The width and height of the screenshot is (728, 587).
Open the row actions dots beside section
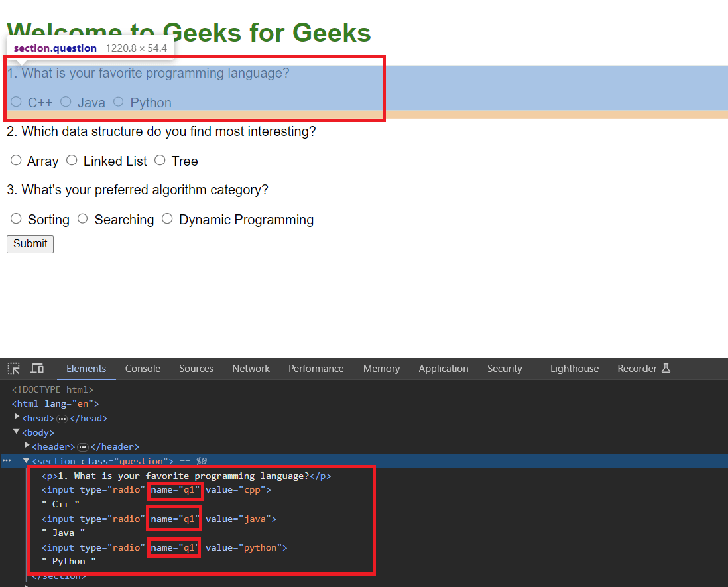[7, 461]
